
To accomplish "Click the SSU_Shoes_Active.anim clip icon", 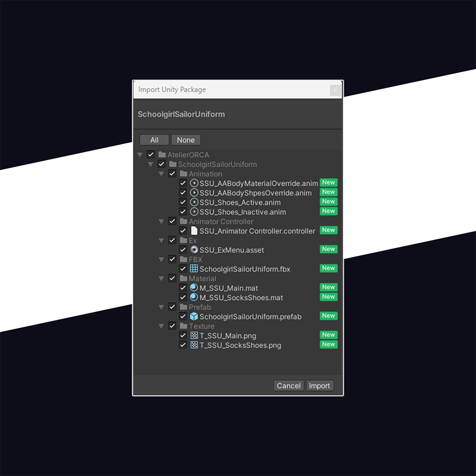I will 194,202.
